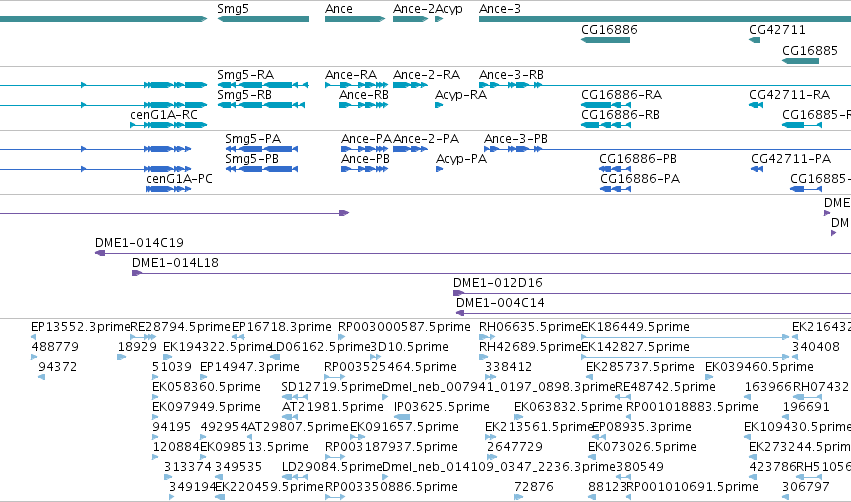Click the RP003350886.5prime label
The image size is (851, 502).
point(391,487)
